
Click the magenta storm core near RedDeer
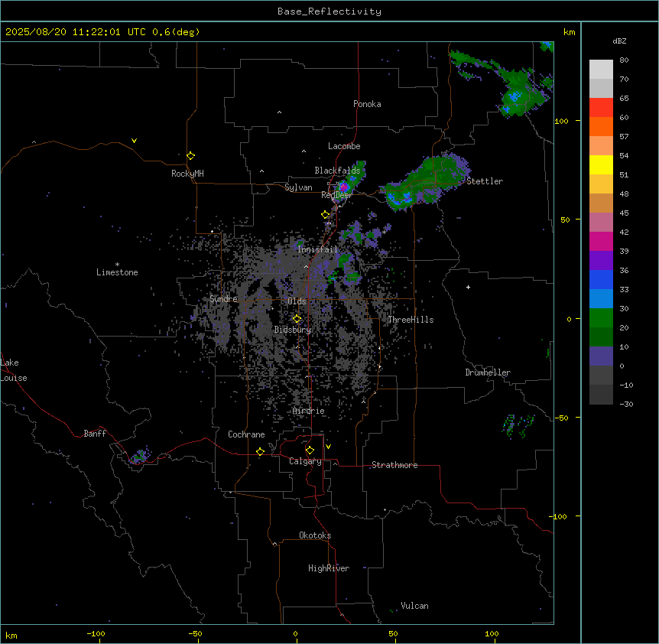coord(344,187)
